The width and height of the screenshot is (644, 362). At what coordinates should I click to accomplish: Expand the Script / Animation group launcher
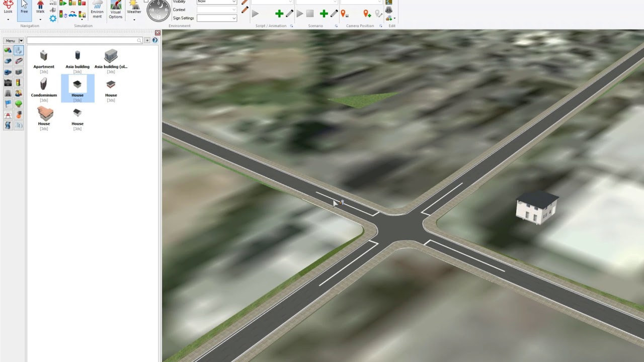pos(291,26)
